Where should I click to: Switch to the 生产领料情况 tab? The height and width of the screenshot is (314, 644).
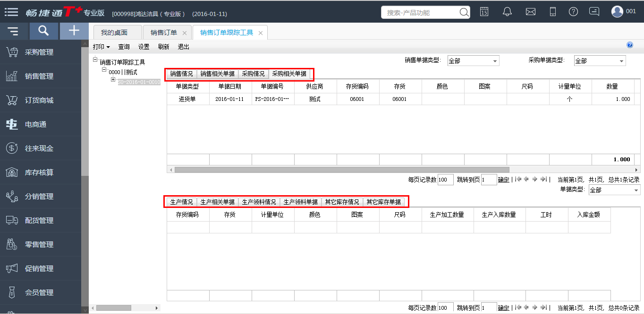(x=259, y=202)
